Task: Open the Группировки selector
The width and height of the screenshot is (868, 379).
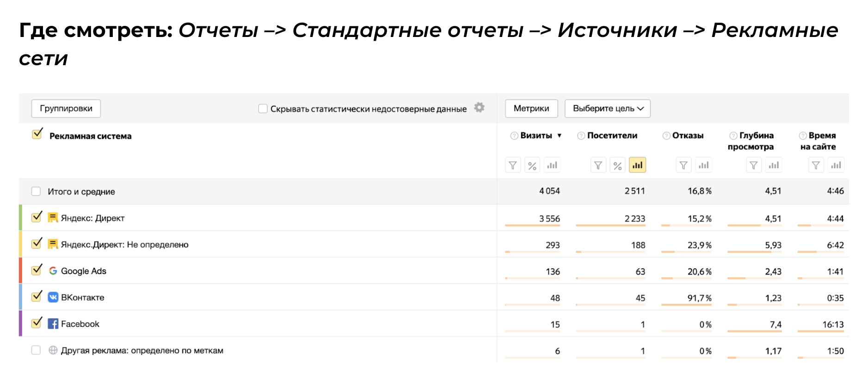Action: pyautogui.click(x=66, y=109)
